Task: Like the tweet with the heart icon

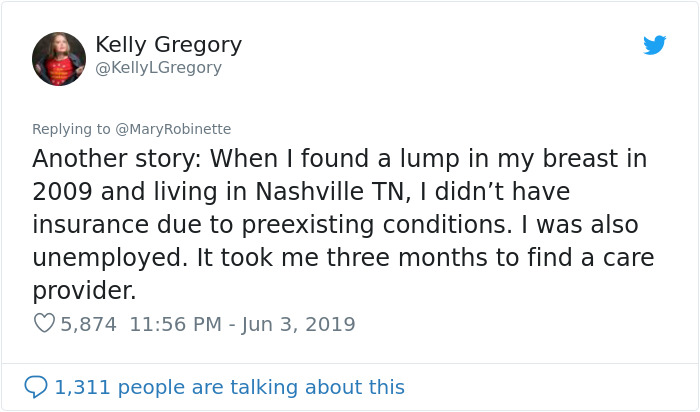Action: [x=44, y=324]
